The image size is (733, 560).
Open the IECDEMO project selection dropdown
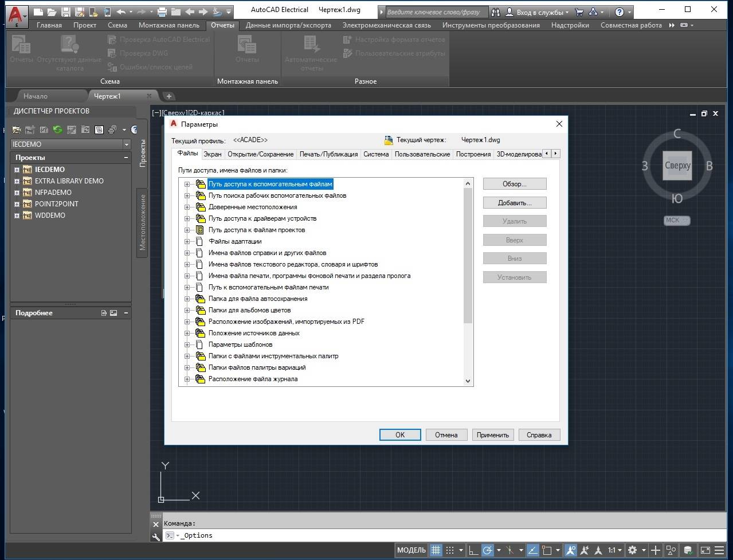coord(127,144)
